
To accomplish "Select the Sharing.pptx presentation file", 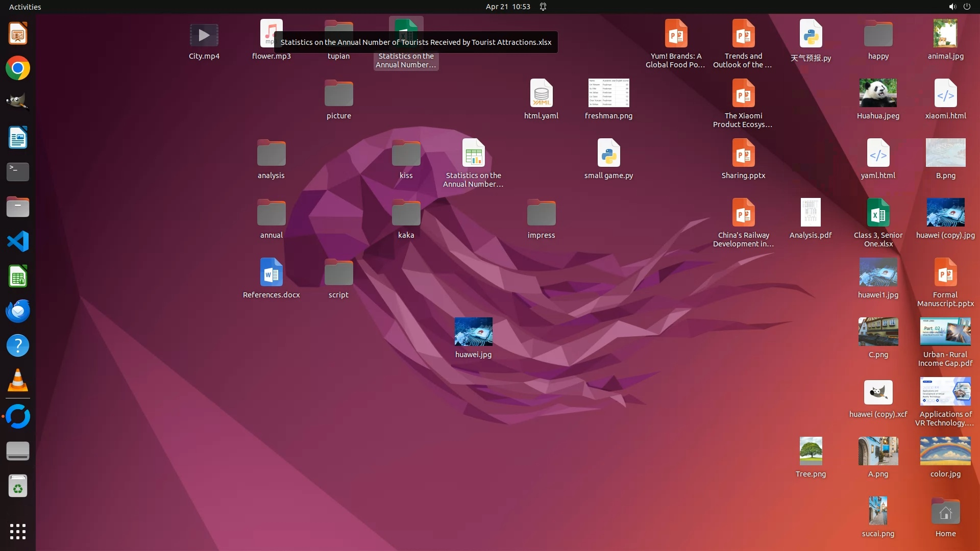I will 743,153.
